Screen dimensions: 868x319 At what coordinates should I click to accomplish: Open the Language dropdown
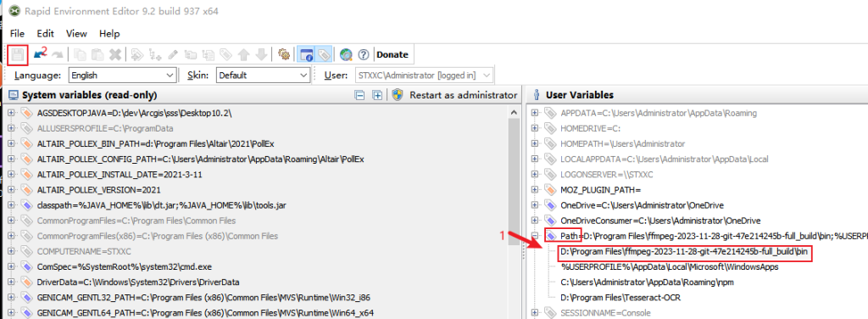click(x=122, y=75)
